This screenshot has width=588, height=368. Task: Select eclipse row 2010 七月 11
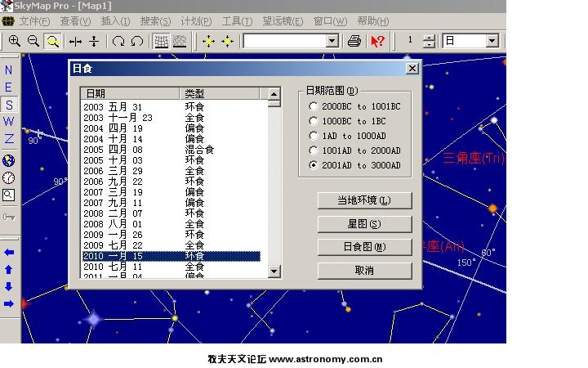pyautogui.click(x=171, y=267)
